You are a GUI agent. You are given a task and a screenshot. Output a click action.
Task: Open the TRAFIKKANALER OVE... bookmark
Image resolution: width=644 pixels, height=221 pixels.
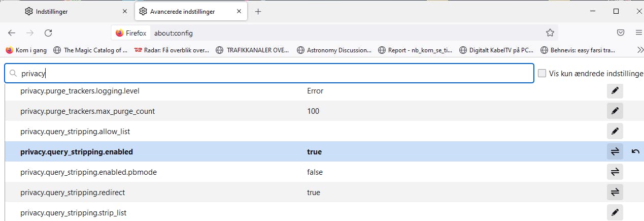tap(252, 50)
